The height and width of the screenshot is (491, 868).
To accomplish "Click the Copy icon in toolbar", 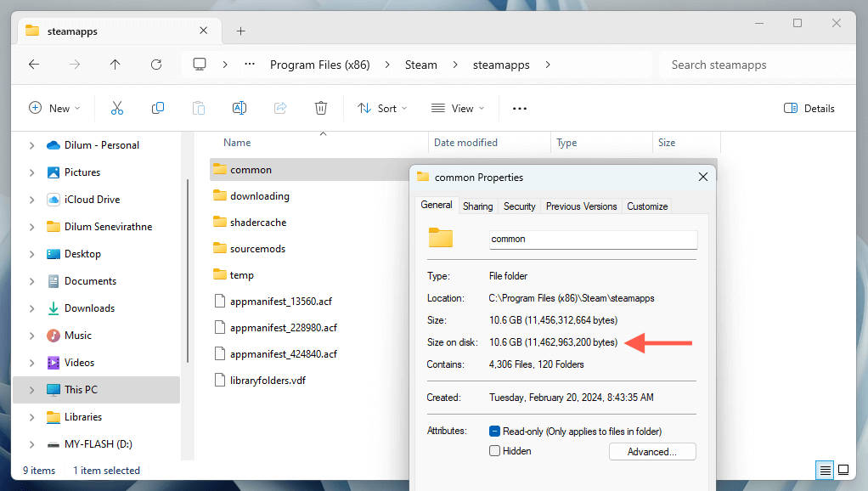I will [158, 108].
